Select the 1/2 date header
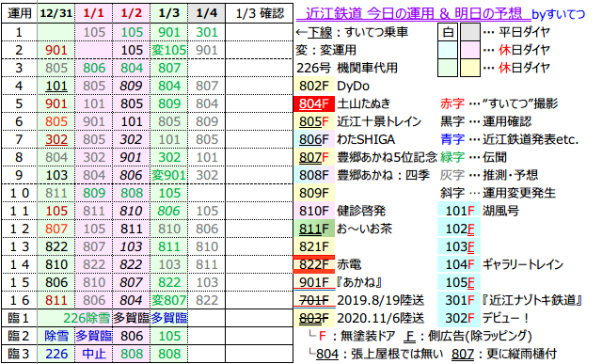Image resolution: width=602 pixels, height=364 pixels. point(132,13)
